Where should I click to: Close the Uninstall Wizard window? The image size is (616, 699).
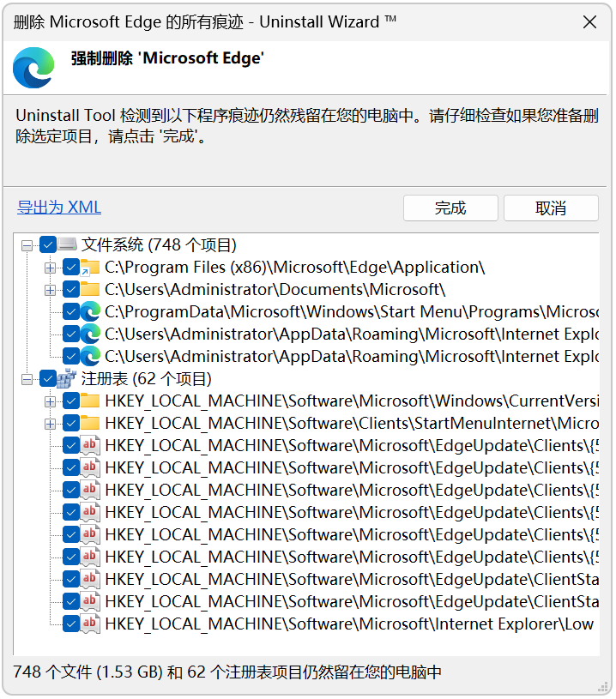pyautogui.click(x=589, y=21)
